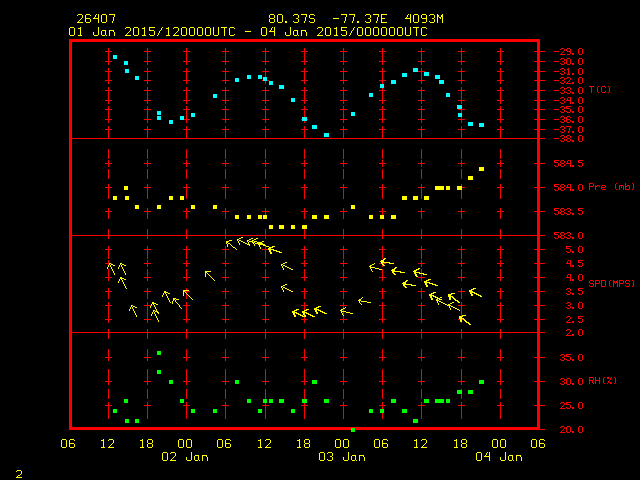Image resolution: width=640 pixels, height=480 pixels.
Task: Click temperature tick value -31.0
Action: click(569, 71)
